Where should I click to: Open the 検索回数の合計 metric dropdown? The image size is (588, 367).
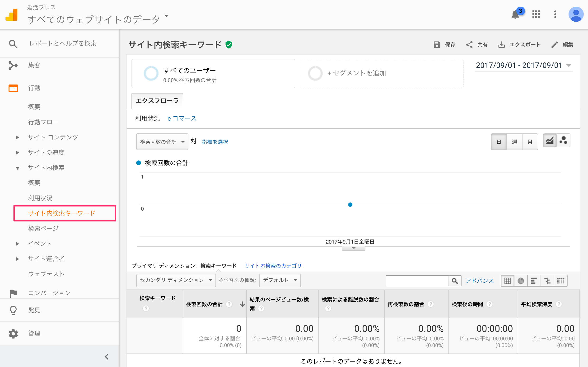click(x=162, y=141)
